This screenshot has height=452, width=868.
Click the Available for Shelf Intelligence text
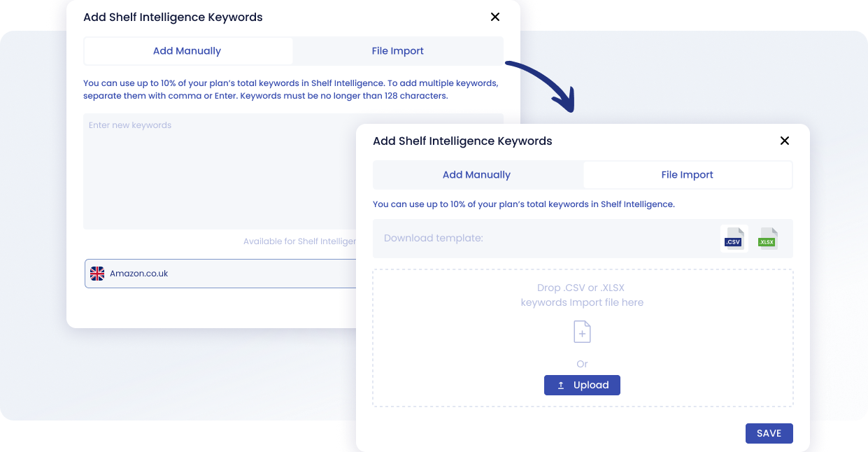pos(299,241)
